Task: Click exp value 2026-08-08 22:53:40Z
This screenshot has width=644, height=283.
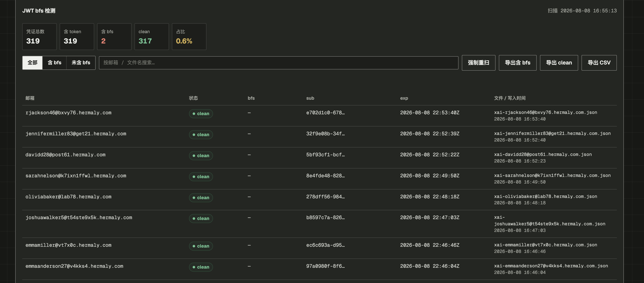Action: pyautogui.click(x=430, y=113)
